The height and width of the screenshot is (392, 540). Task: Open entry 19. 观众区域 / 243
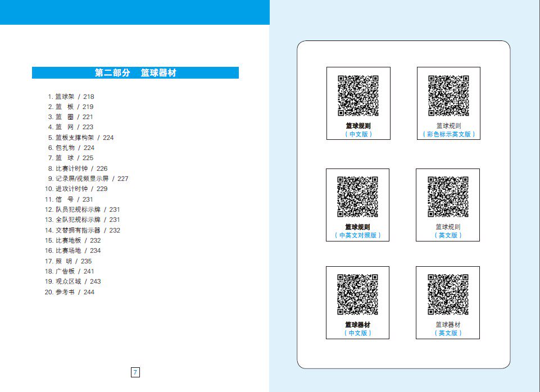72,281
